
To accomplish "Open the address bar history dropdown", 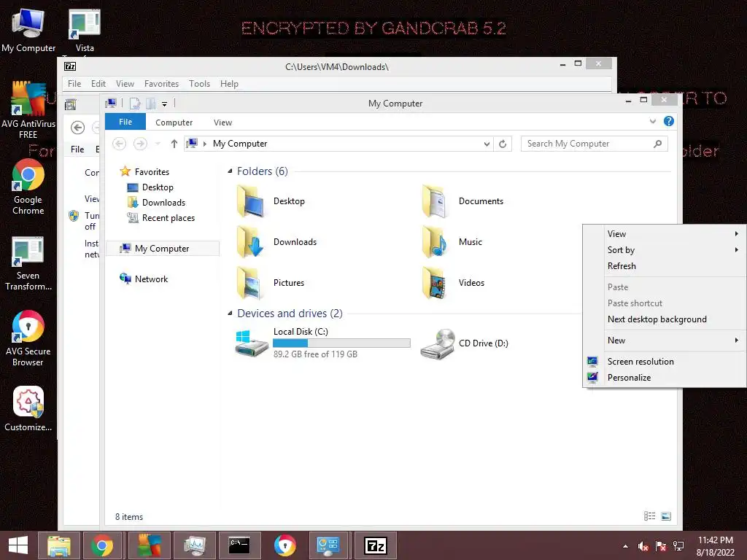I will [x=487, y=144].
